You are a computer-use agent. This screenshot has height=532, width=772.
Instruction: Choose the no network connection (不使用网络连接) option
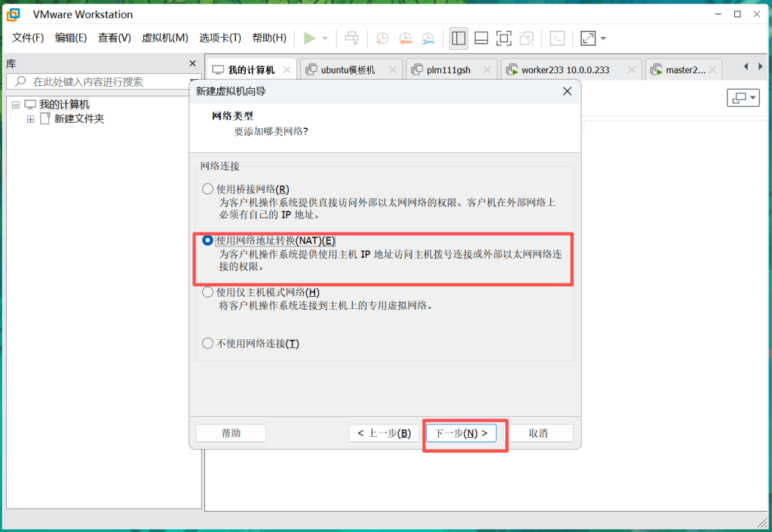[208, 344]
